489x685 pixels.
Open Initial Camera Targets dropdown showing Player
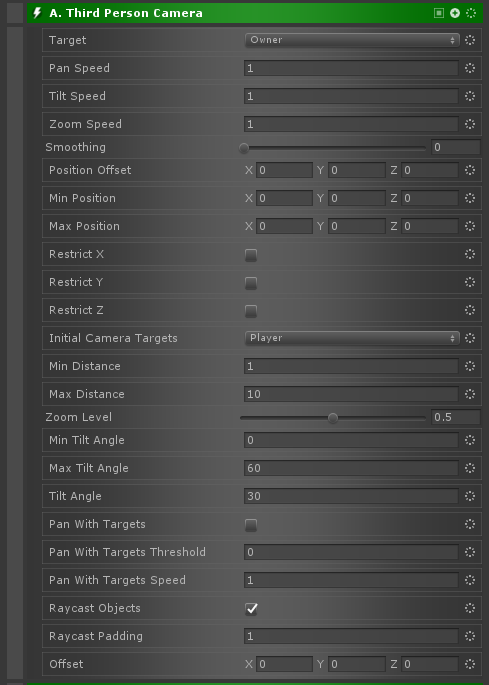(352, 338)
